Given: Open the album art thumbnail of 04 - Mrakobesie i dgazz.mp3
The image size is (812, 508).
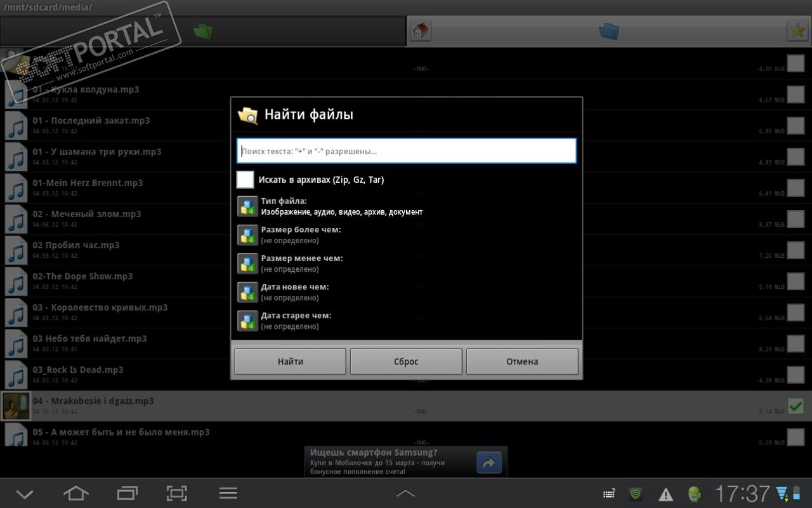Looking at the screenshot, I should (x=16, y=406).
